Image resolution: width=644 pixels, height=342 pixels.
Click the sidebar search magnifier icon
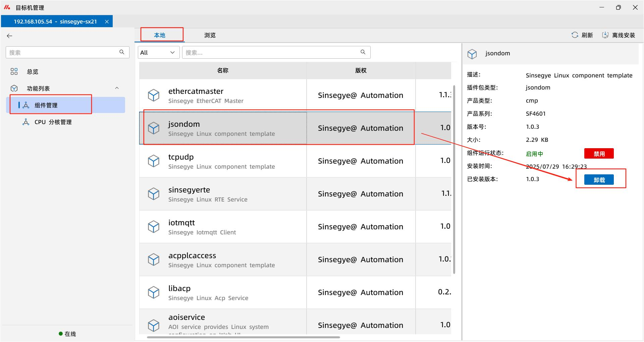coord(122,52)
